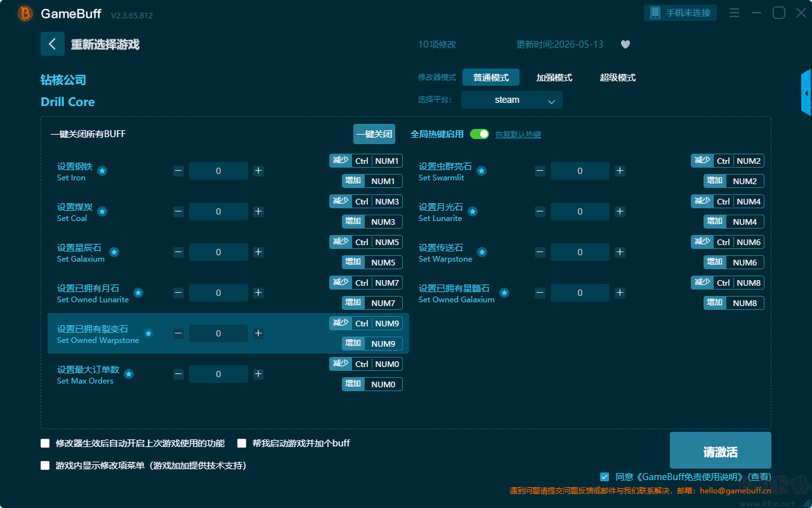Click the 请激活 activate button

pos(721,450)
